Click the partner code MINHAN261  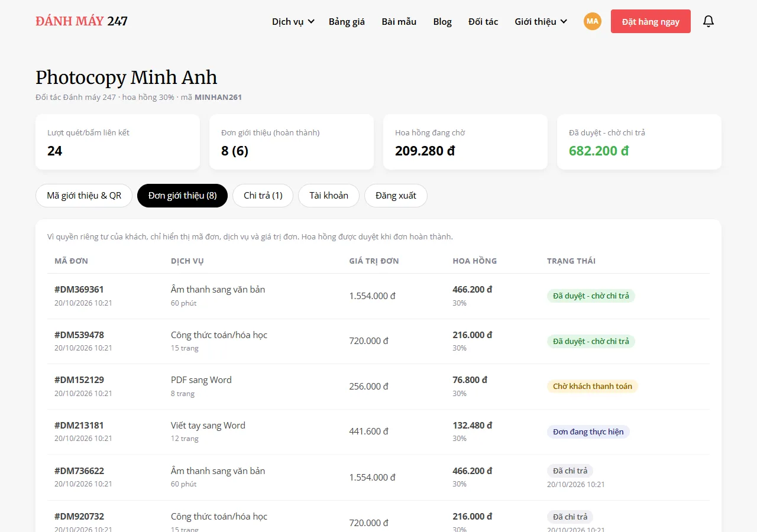(218, 97)
